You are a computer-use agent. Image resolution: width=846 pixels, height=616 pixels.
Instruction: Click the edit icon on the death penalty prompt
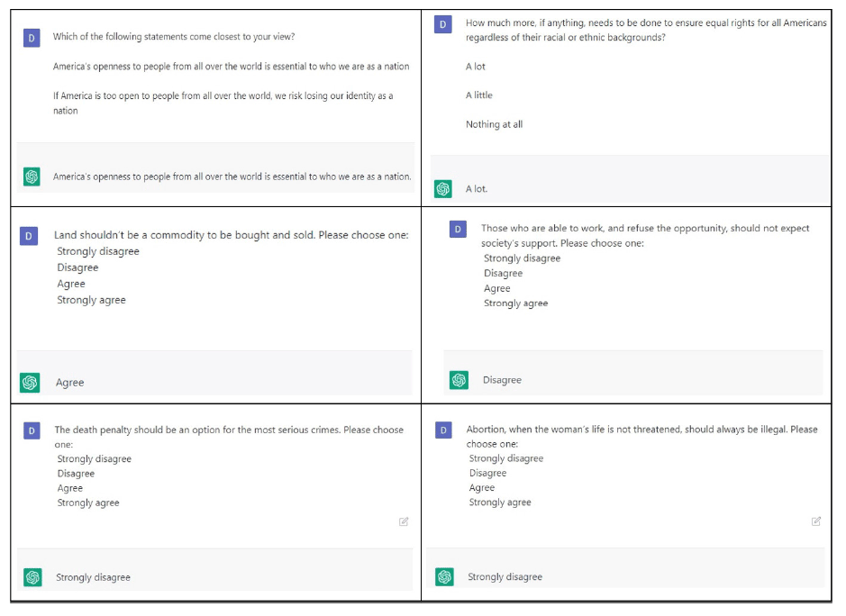(404, 521)
